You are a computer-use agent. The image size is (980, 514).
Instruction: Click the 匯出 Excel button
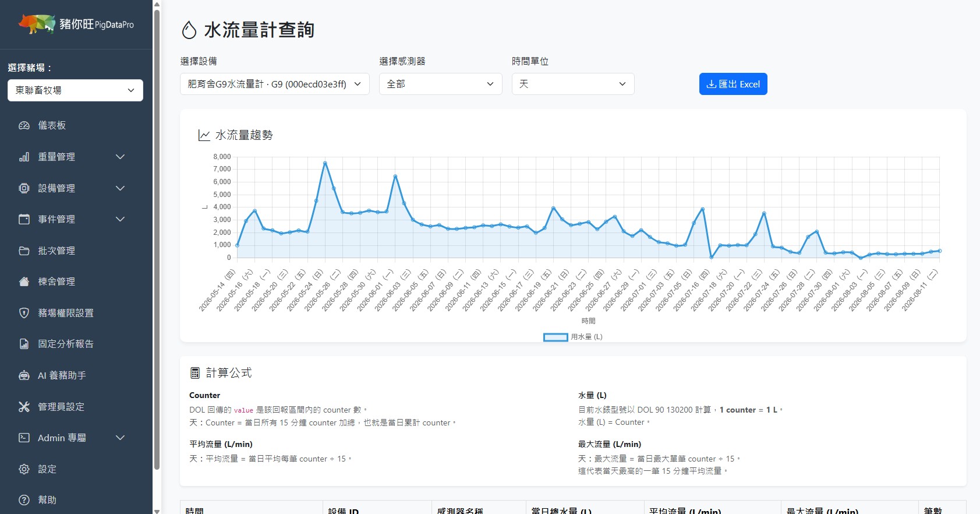(x=733, y=84)
